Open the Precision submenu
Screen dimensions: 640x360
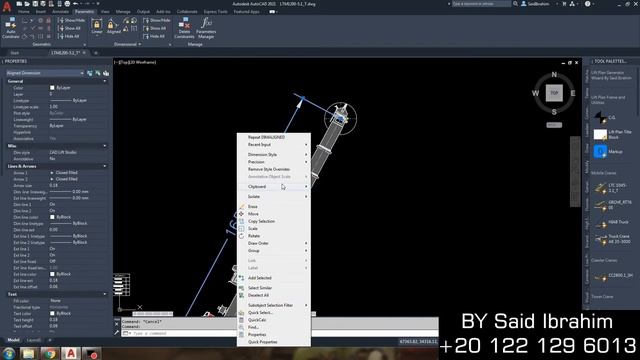click(x=273, y=162)
